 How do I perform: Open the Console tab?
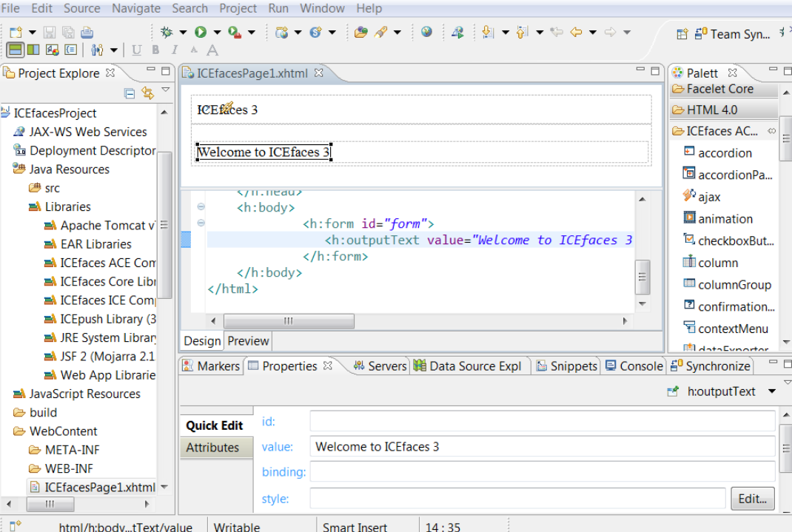click(x=634, y=366)
